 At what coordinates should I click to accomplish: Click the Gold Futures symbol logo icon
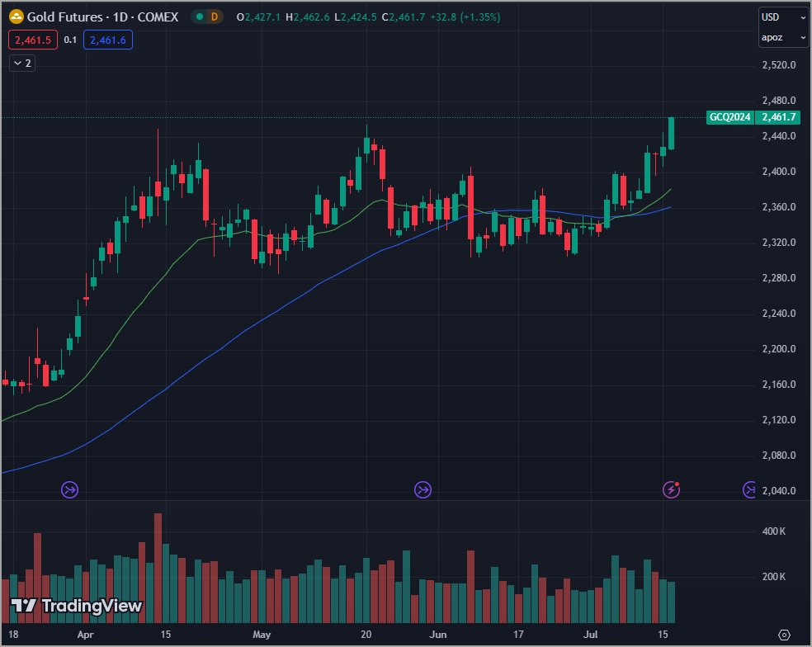click(x=16, y=17)
